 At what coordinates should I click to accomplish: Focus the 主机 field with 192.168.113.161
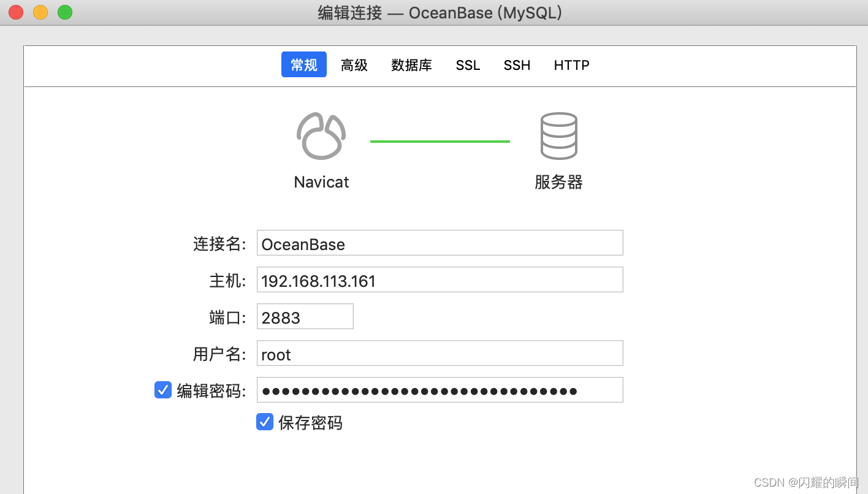pyautogui.click(x=440, y=279)
